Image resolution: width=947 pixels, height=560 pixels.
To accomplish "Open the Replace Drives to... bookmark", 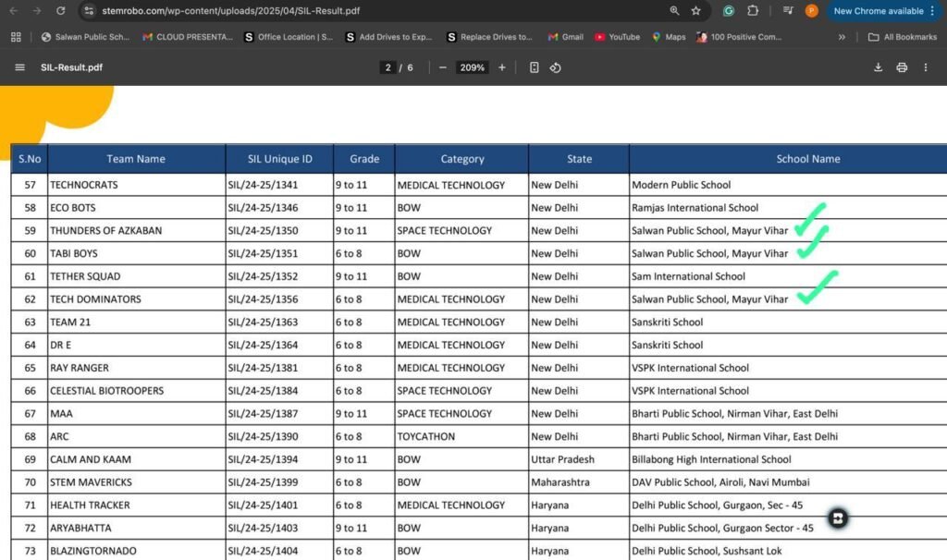I will 489,37.
